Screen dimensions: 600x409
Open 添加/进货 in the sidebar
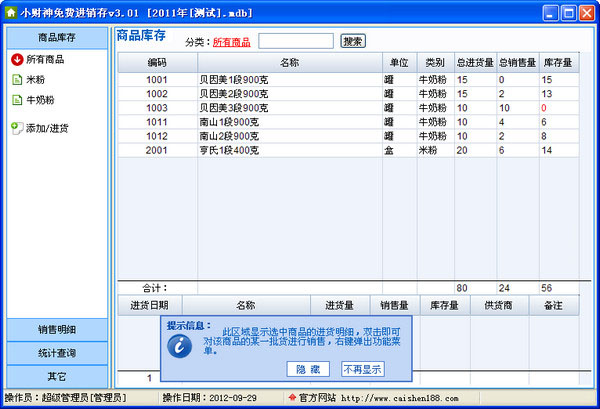pyautogui.click(x=47, y=128)
